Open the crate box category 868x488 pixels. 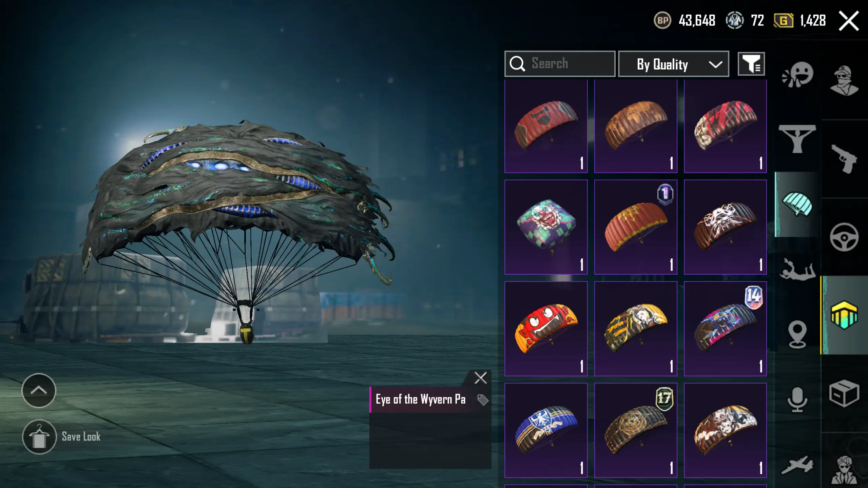[844, 393]
